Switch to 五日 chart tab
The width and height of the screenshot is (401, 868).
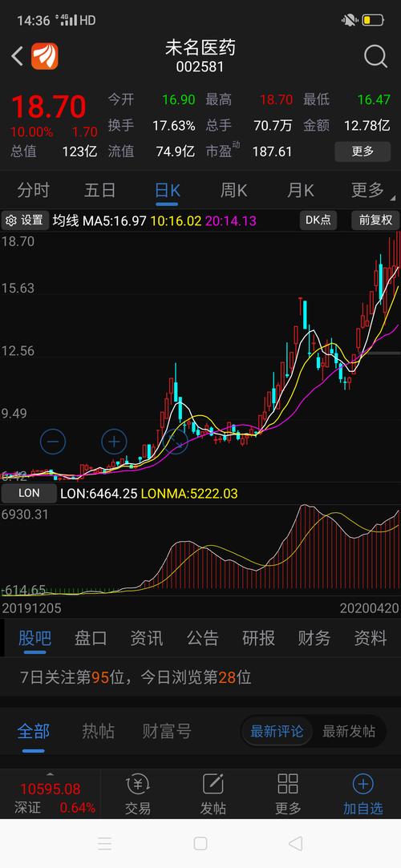99,191
